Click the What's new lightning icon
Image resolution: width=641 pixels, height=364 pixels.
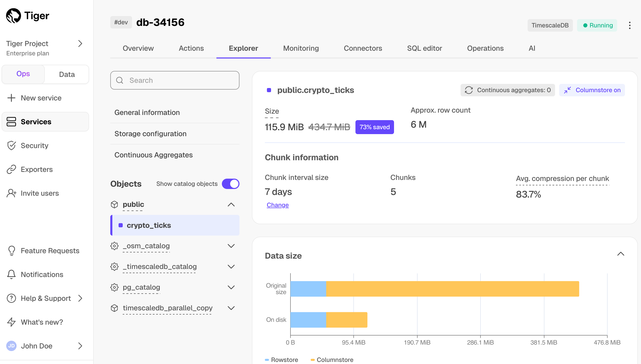pyautogui.click(x=11, y=322)
